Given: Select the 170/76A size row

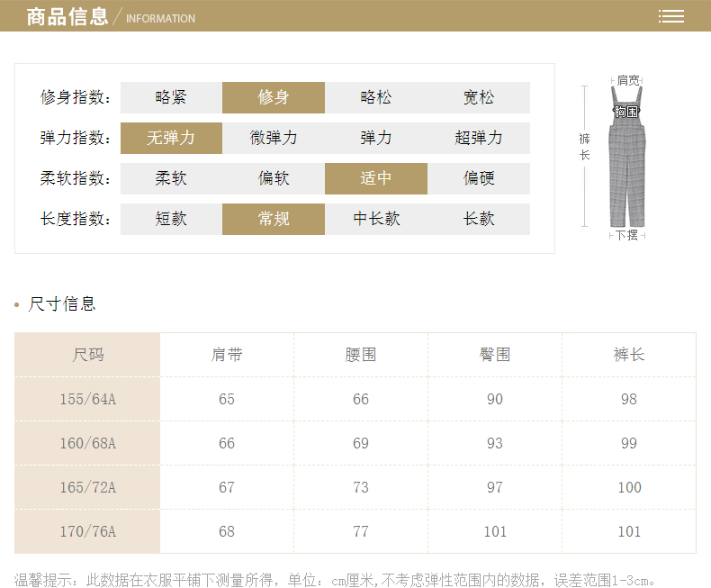Looking at the screenshot, I should tap(88, 531).
